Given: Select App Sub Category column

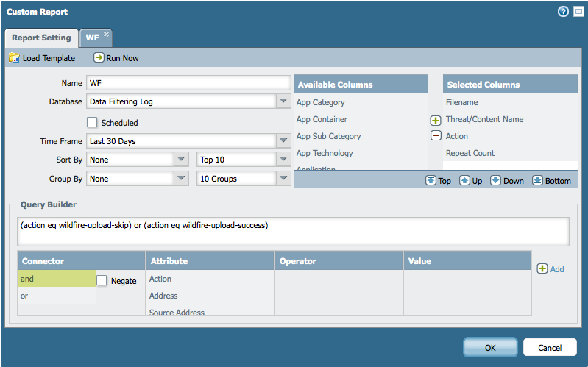Looking at the screenshot, I should click(x=328, y=136).
